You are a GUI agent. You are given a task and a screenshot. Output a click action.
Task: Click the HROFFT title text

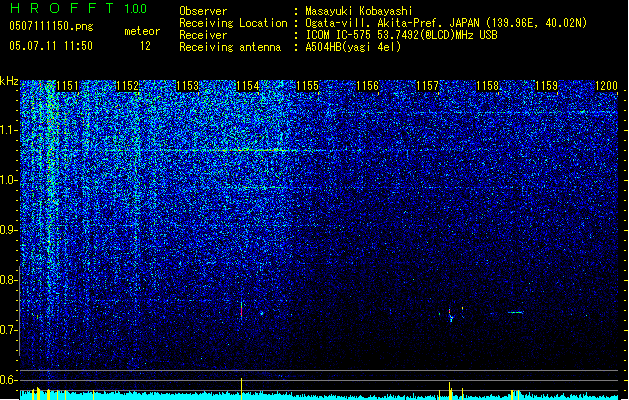click(62, 8)
